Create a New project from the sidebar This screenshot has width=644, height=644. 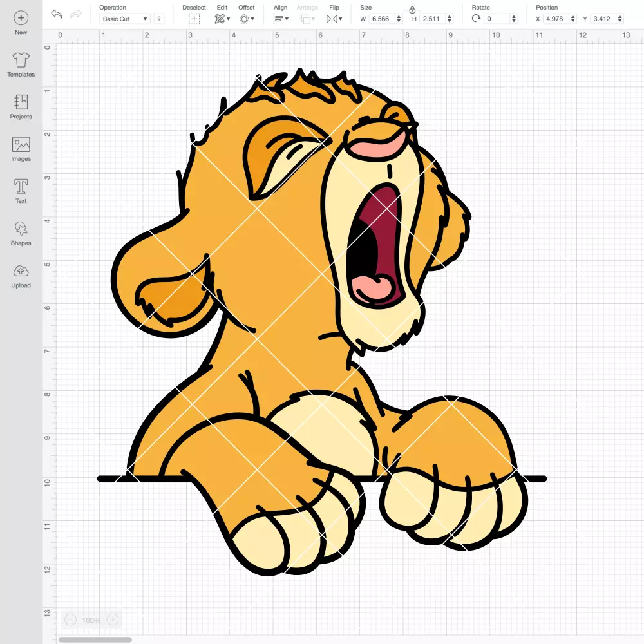[x=21, y=23]
